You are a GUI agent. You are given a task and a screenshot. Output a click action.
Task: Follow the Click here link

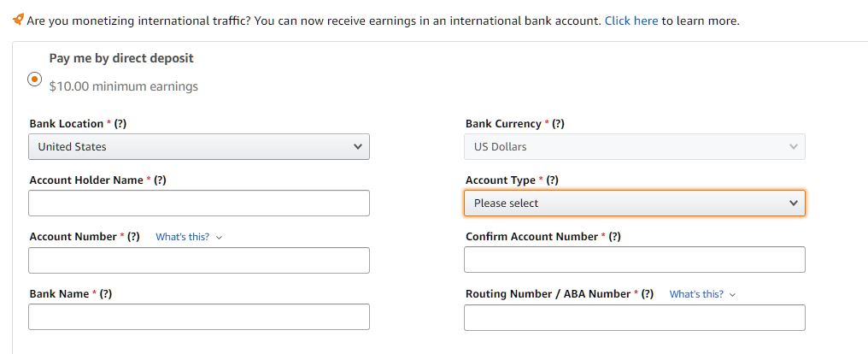tap(630, 21)
